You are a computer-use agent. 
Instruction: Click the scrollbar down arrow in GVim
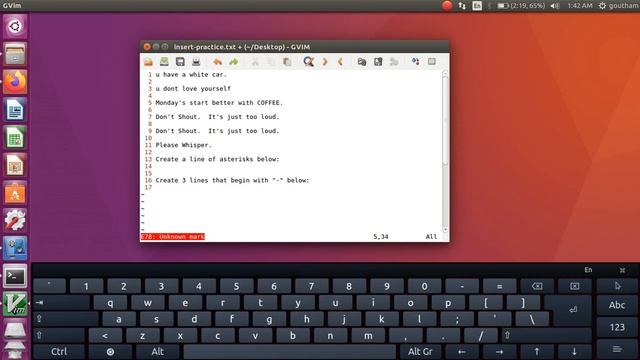click(445, 229)
